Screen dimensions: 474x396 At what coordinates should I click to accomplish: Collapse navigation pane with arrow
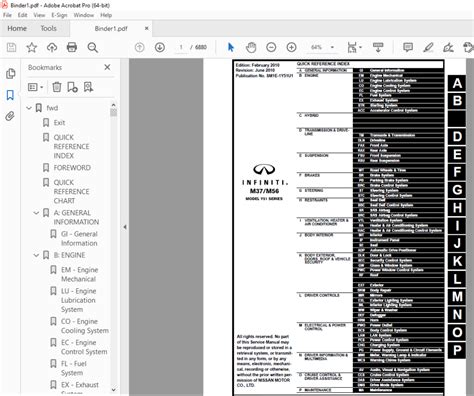point(125,227)
